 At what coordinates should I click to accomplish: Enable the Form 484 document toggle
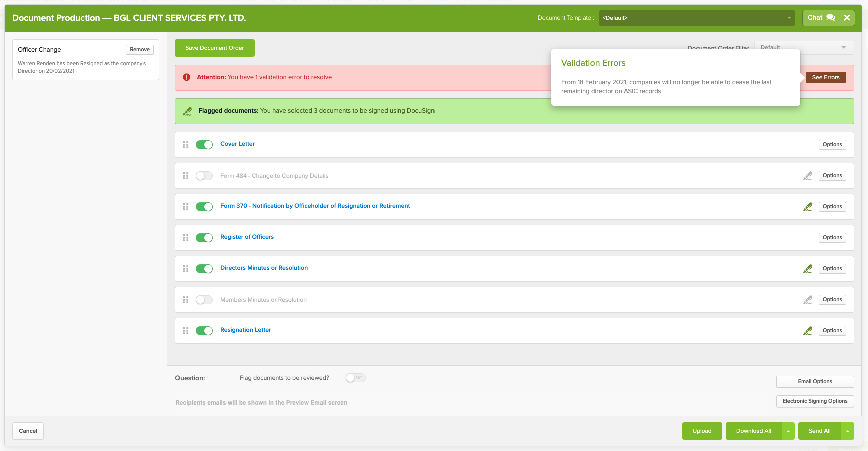pyautogui.click(x=204, y=176)
